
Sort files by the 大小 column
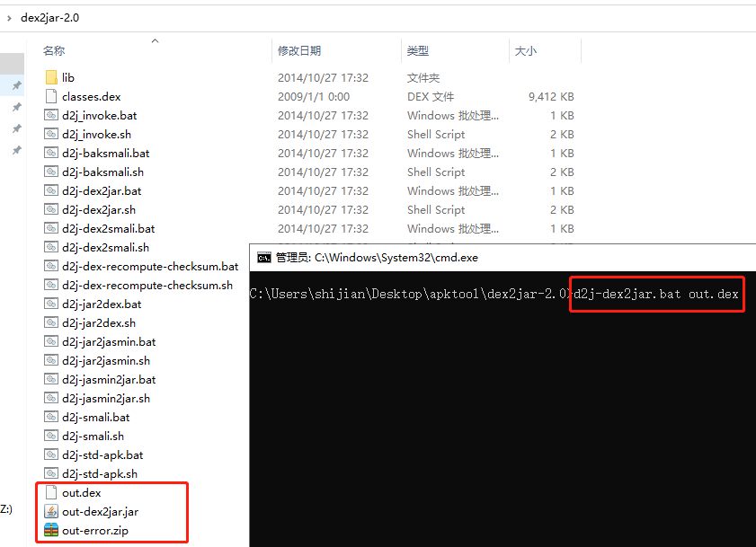tap(524, 51)
